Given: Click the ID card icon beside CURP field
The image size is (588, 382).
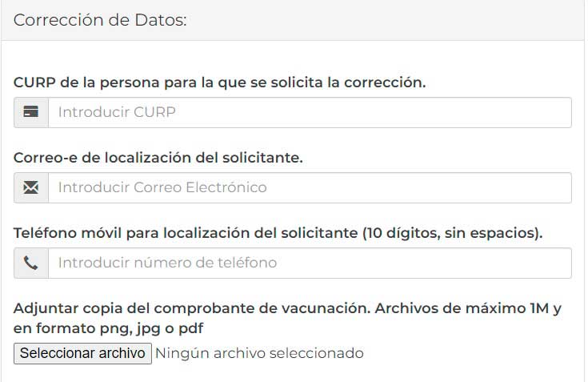Looking at the screenshot, I should point(30,112).
